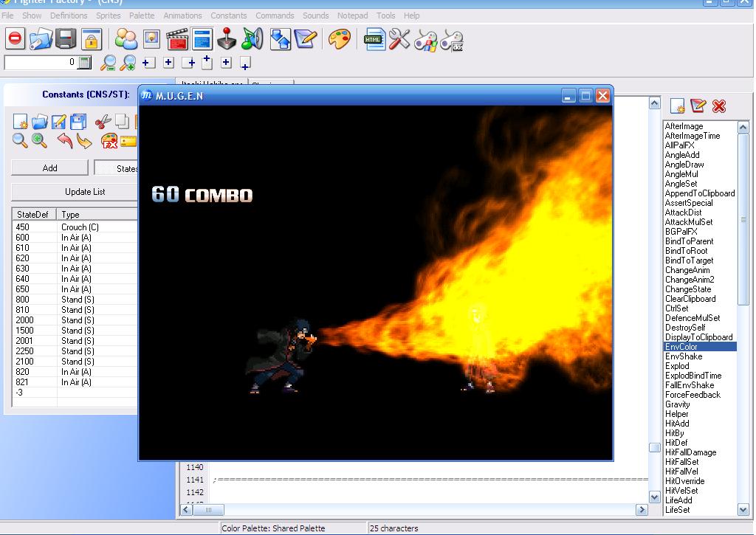Click the find magnifier in Constants panel

pyautogui.click(x=20, y=140)
